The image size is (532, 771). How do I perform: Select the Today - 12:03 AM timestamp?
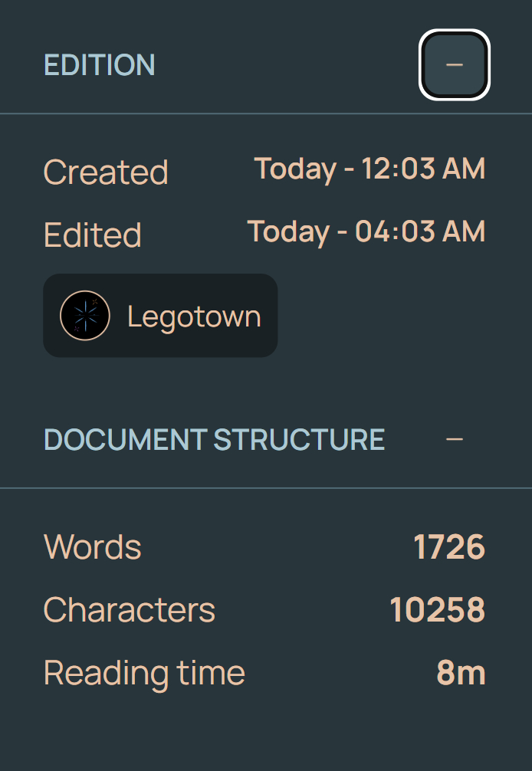(x=369, y=169)
